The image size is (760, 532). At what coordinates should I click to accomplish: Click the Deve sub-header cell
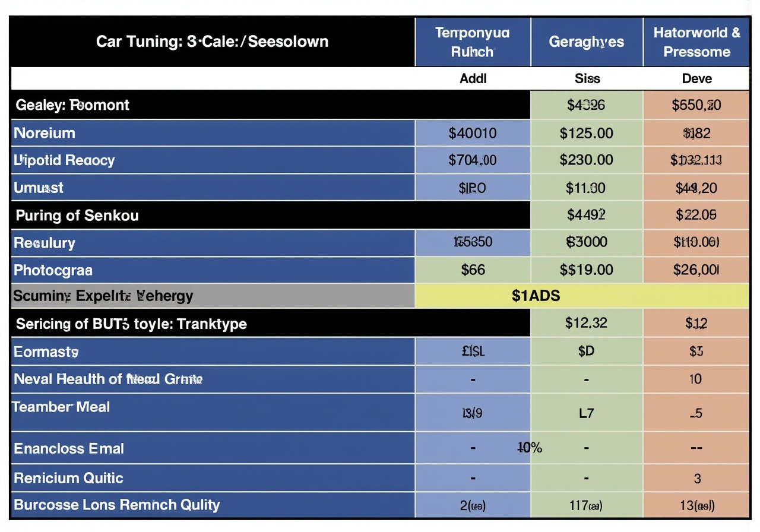pyautogui.click(x=696, y=78)
